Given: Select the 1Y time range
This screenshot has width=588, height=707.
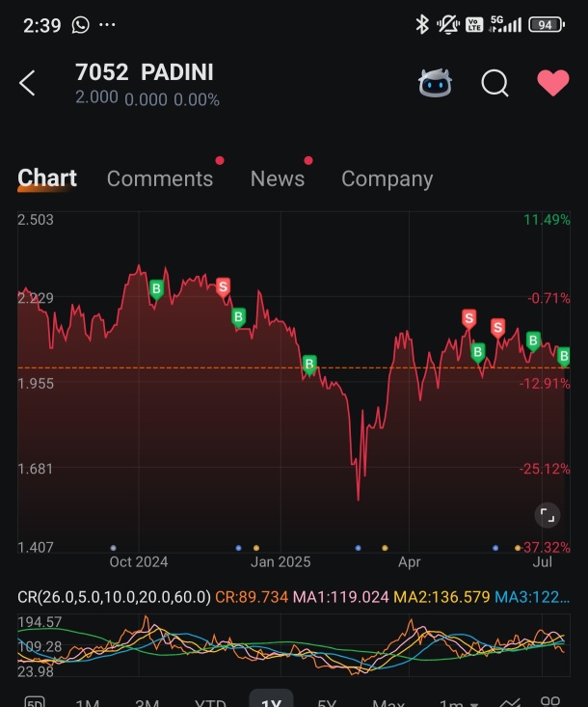Looking at the screenshot, I should click(271, 700).
